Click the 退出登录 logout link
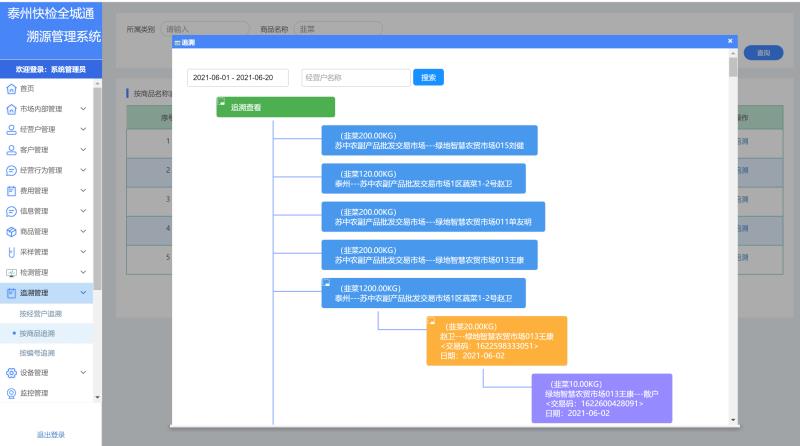The height and width of the screenshot is (446, 800). click(50, 434)
